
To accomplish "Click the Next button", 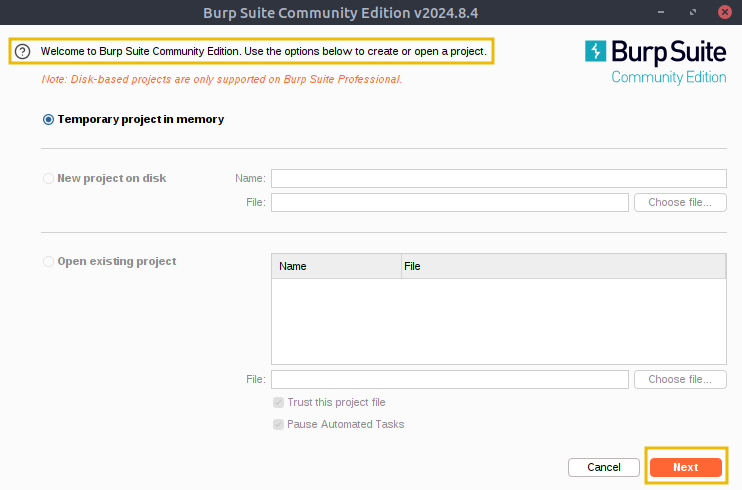I will click(686, 467).
